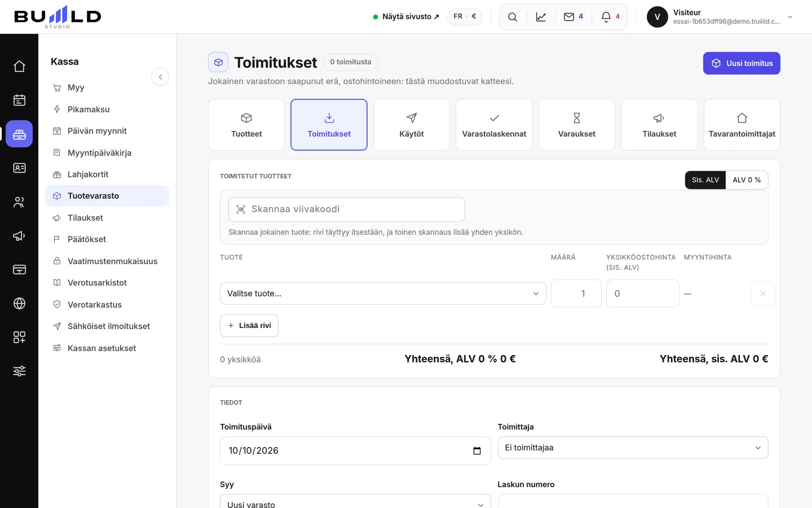Image resolution: width=812 pixels, height=508 pixels.
Task: Click the Uusi toimitus button
Action: point(742,63)
